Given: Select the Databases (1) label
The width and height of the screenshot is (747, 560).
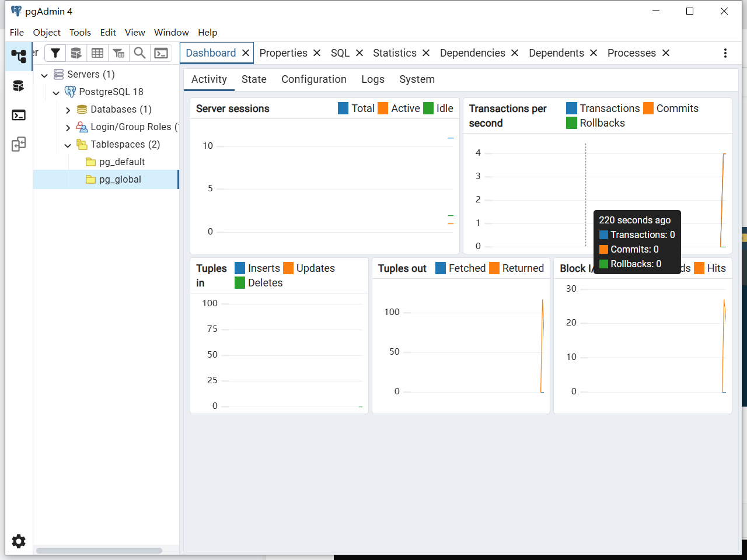Looking at the screenshot, I should click(x=121, y=110).
